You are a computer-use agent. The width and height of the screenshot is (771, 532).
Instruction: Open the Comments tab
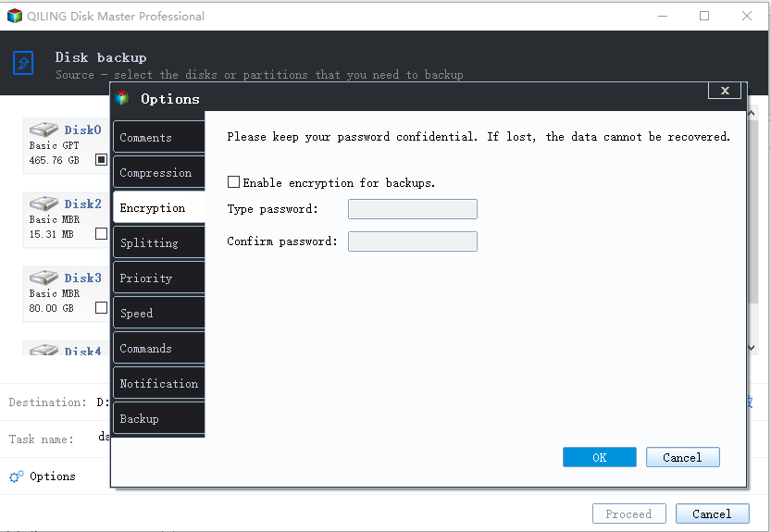pyautogui.click(x=159, y=137)
